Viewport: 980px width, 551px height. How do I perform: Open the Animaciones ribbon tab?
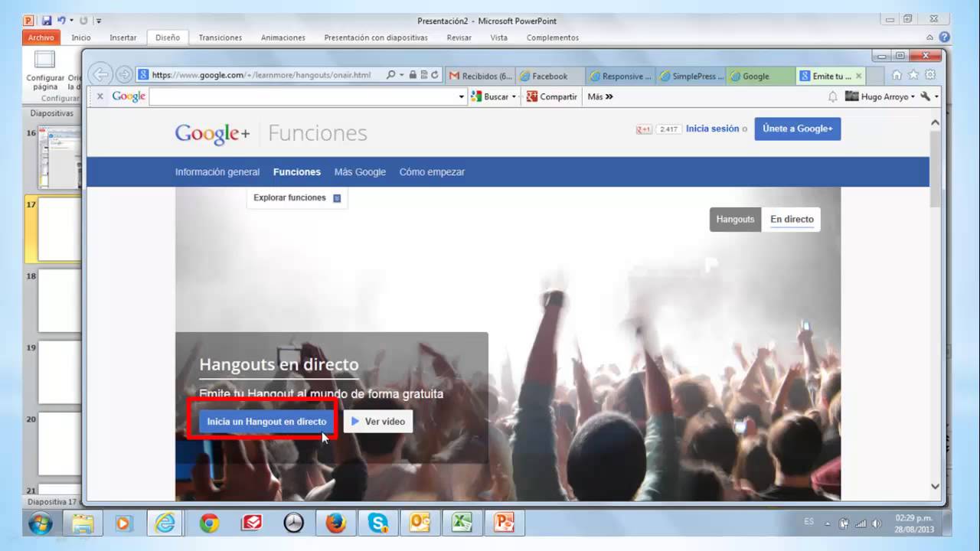coord(283,37)
